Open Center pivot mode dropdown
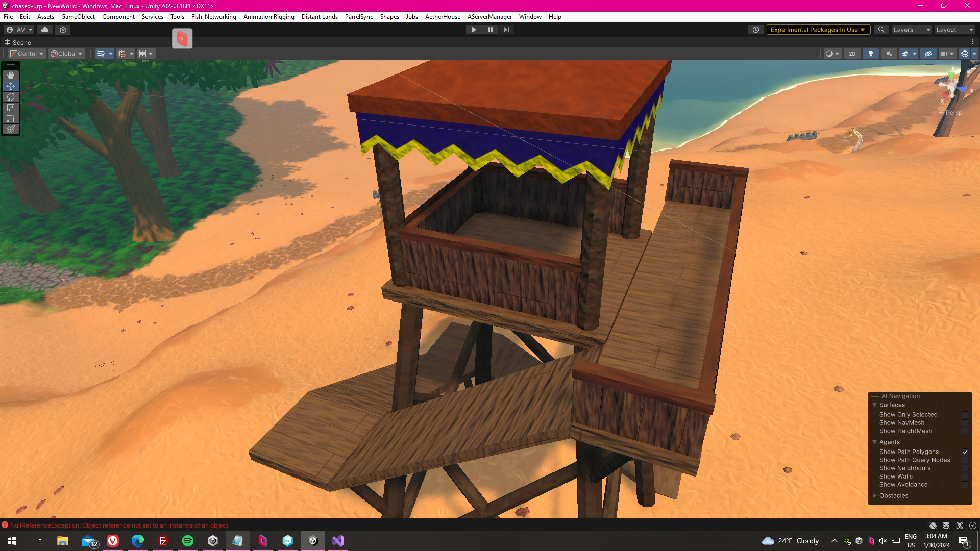The height and width of the screenshot is (551, 980). tap(28, 54)
